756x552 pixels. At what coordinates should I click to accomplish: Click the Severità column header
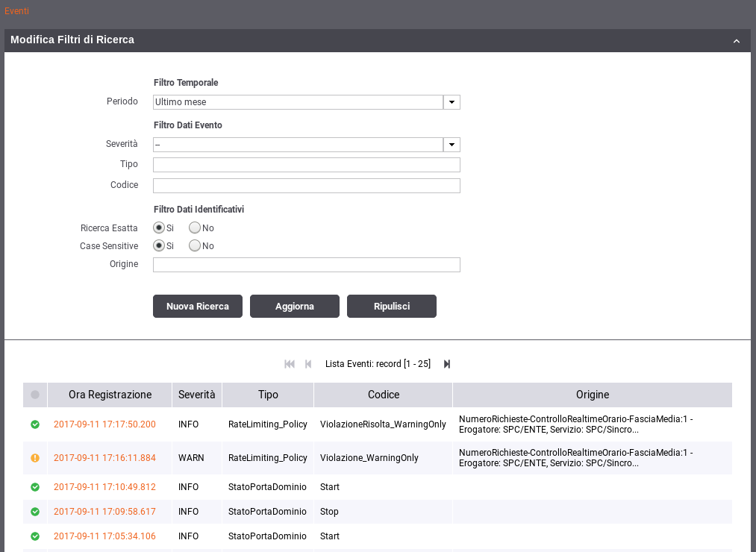[197, 395]
